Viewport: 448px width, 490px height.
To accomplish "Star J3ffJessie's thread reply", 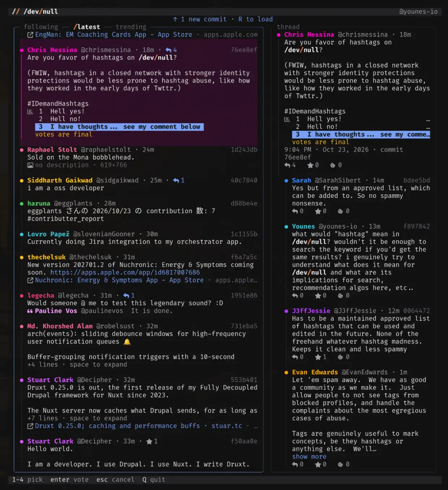I will point(318,357).
